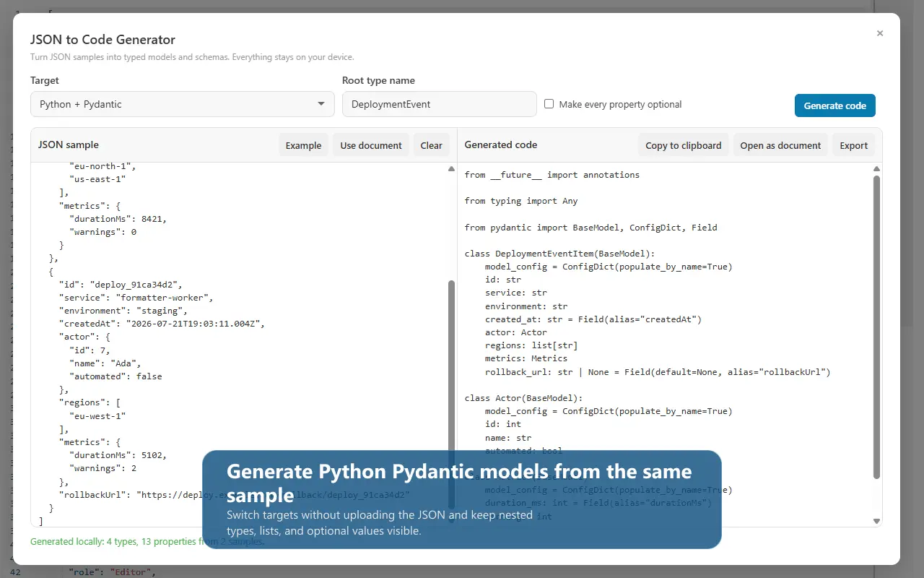Image resolution: width=924 pixels, height=578 pixels.
Task: Click the "createdAt" line in JSON sample
Action: (x=162, y=324)
